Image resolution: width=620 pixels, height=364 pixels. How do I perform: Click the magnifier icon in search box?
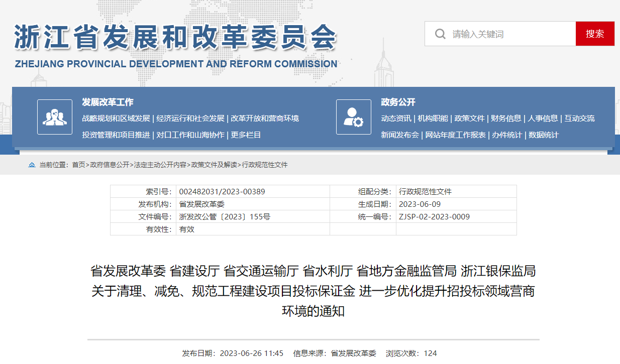440,34
